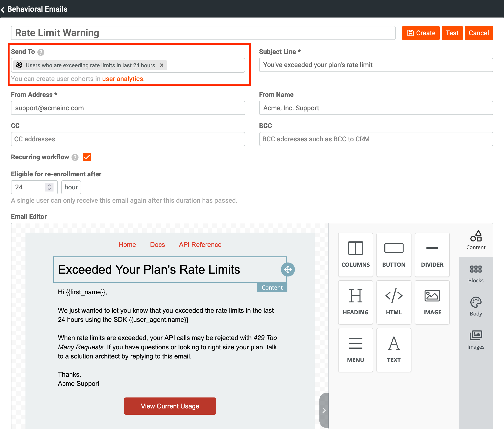Collapse the editor side panel arrow
504x429 pixels.
324,410
